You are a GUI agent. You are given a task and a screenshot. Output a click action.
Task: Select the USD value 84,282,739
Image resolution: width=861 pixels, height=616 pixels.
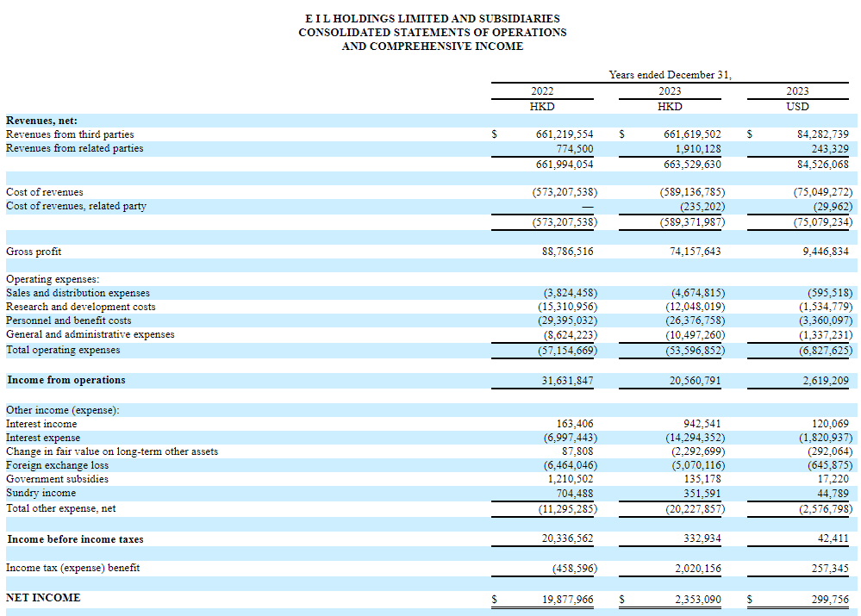tap(822, 134)
